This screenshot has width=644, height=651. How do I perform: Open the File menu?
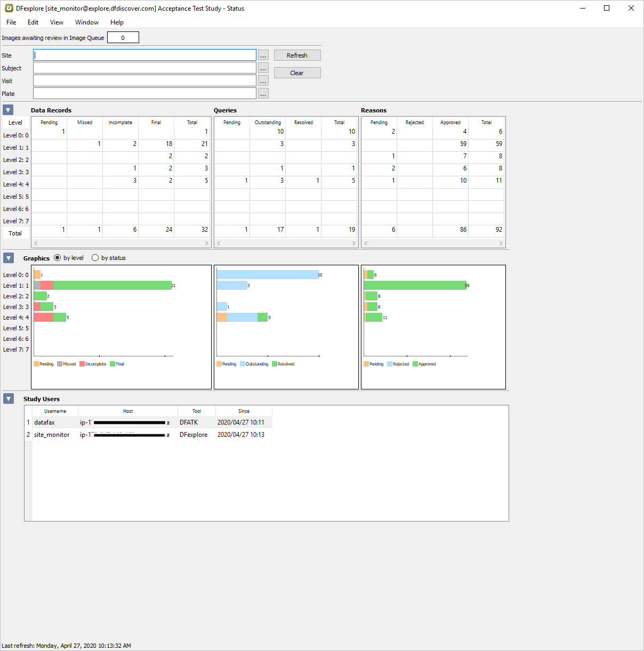pyautogui.click(x=11, y=22)
